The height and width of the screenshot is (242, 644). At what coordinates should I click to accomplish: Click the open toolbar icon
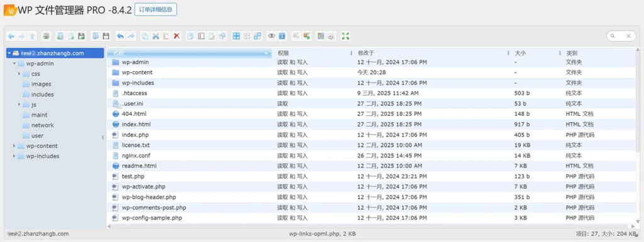[96, 36]
